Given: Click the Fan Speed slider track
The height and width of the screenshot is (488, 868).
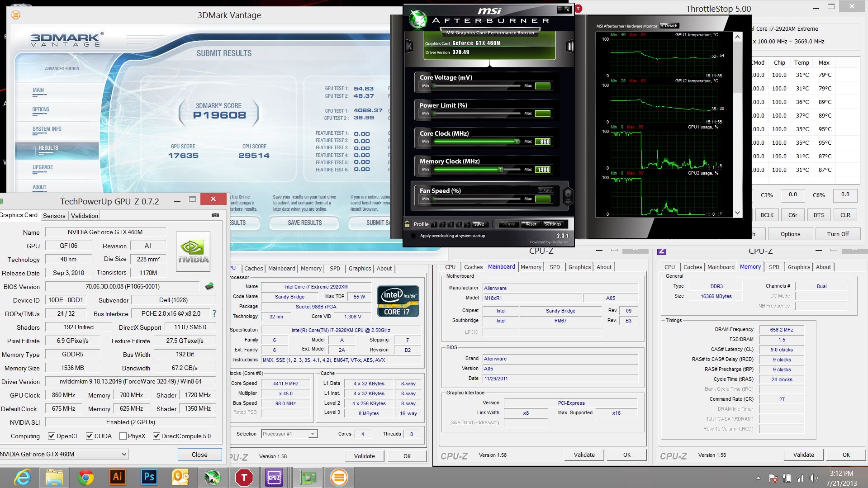Looking at the screenshot, I should tap(477, 199).
